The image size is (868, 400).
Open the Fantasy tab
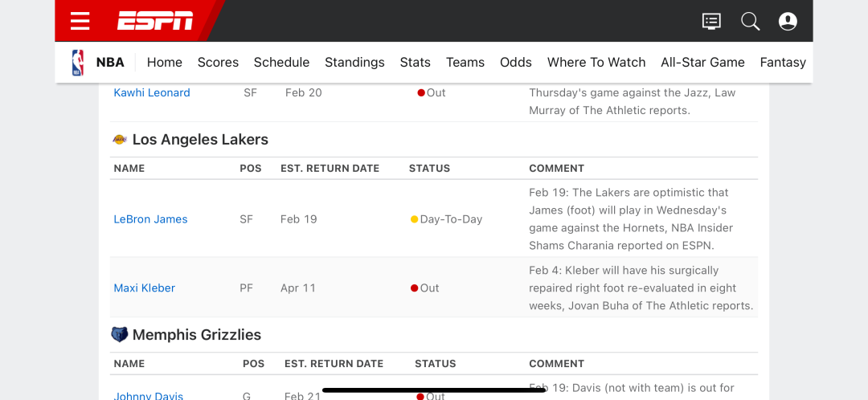[783, 63]
